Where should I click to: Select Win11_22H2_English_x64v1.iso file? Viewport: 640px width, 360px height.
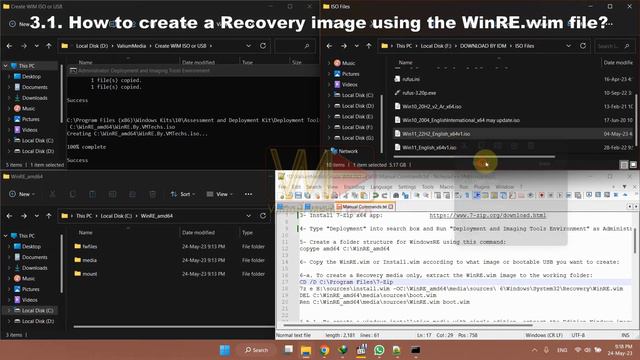click(513, 133)
